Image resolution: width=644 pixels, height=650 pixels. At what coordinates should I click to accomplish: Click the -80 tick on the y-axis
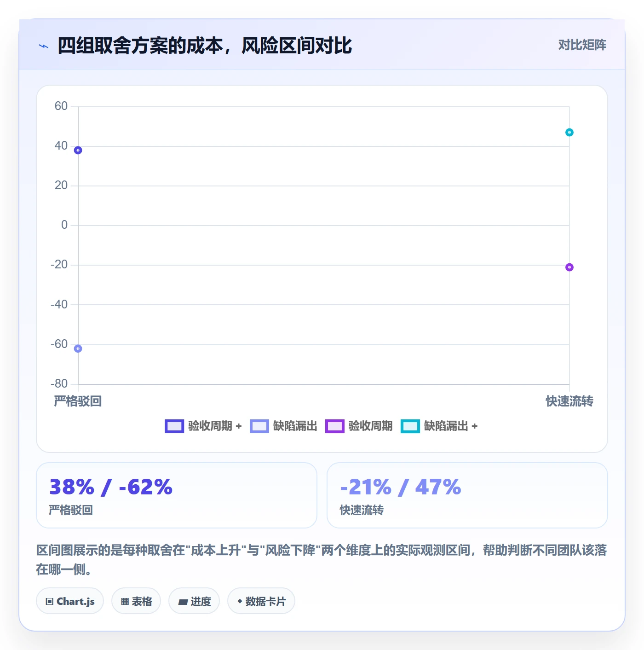(59, 384)
